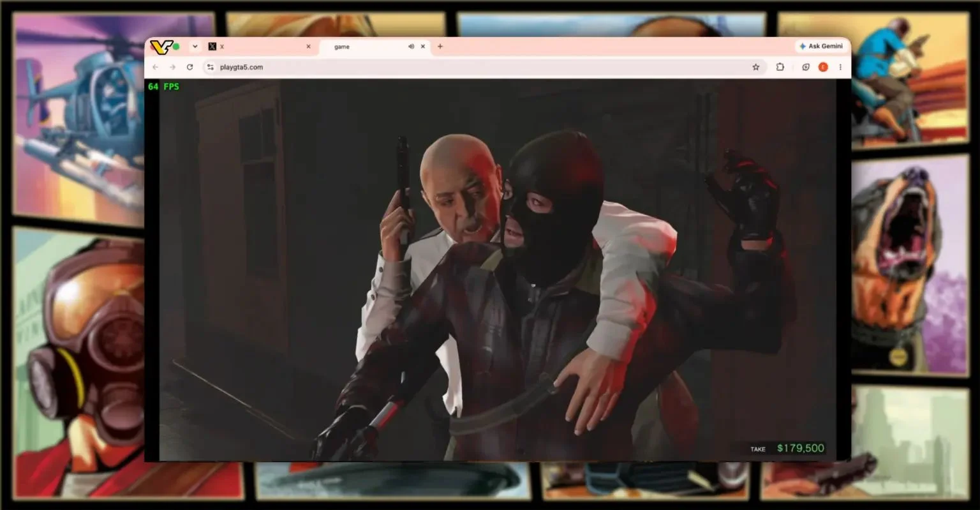Screen dimensions: 980x510
Task: Expand the tab search dropdown arrow
Action: pos(195,47)
